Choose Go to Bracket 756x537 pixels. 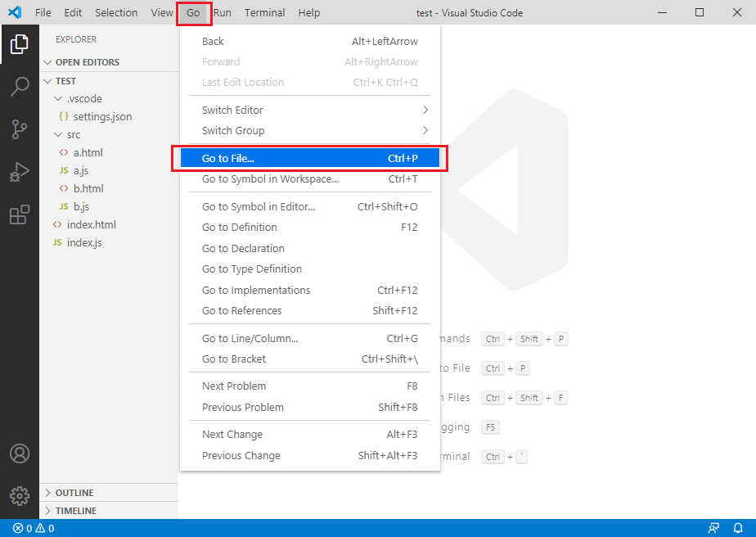point(309,359)
